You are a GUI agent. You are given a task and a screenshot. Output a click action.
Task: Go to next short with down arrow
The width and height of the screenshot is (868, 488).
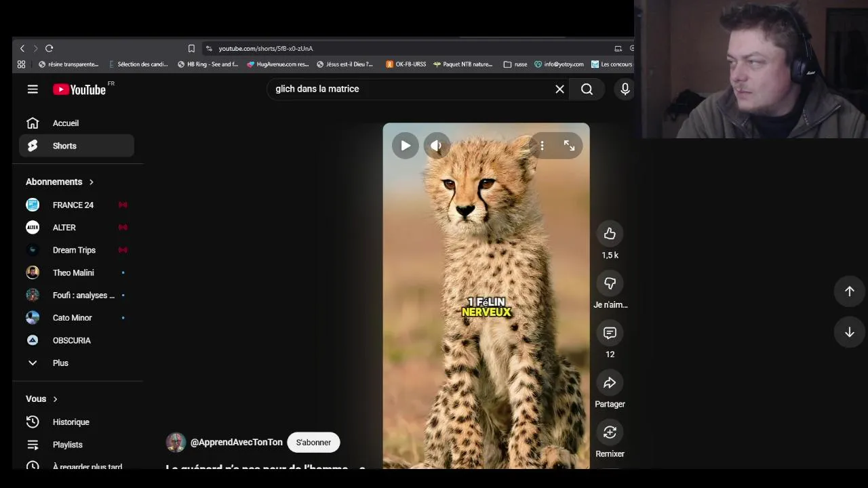[849, 332]
